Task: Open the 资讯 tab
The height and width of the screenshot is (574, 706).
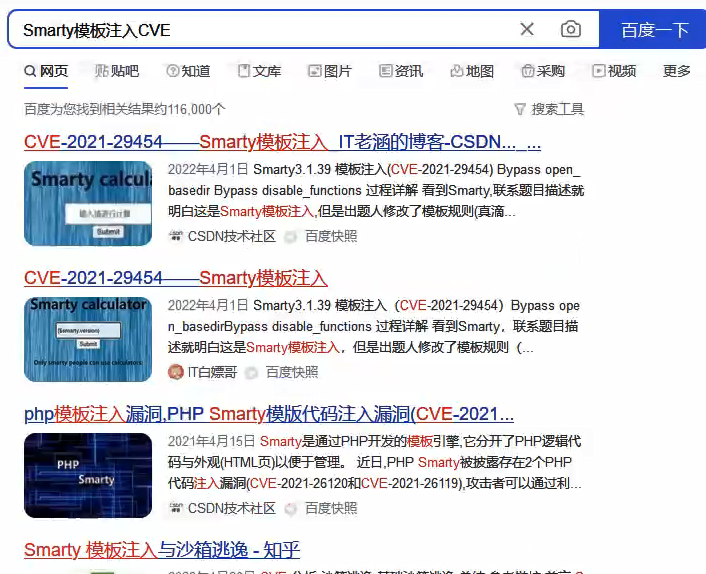Action: point(401,71)
